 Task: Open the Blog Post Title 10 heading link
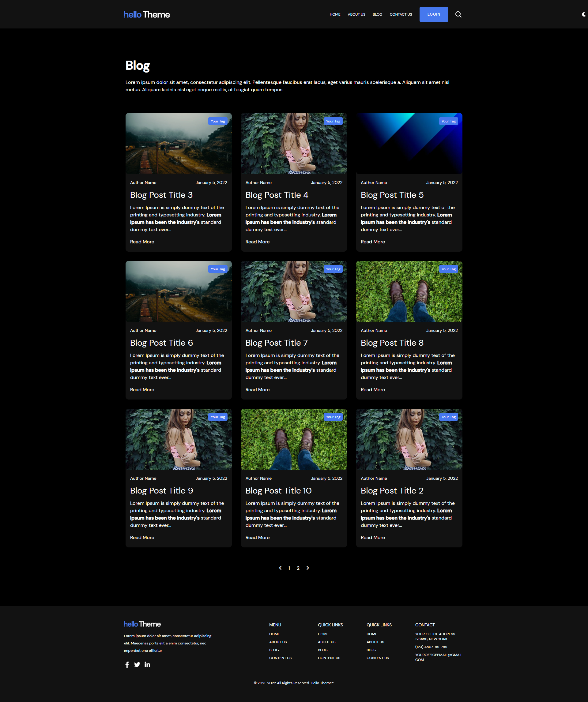(x=278, y=490)
